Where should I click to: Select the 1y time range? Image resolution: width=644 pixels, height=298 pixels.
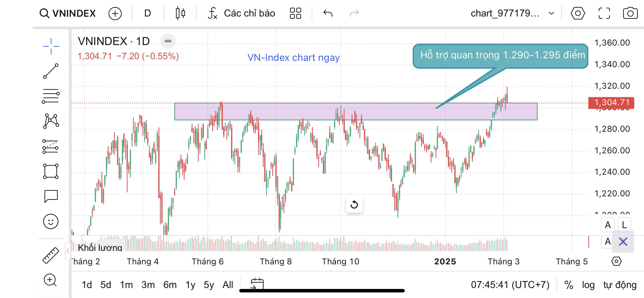coord(190,285)
